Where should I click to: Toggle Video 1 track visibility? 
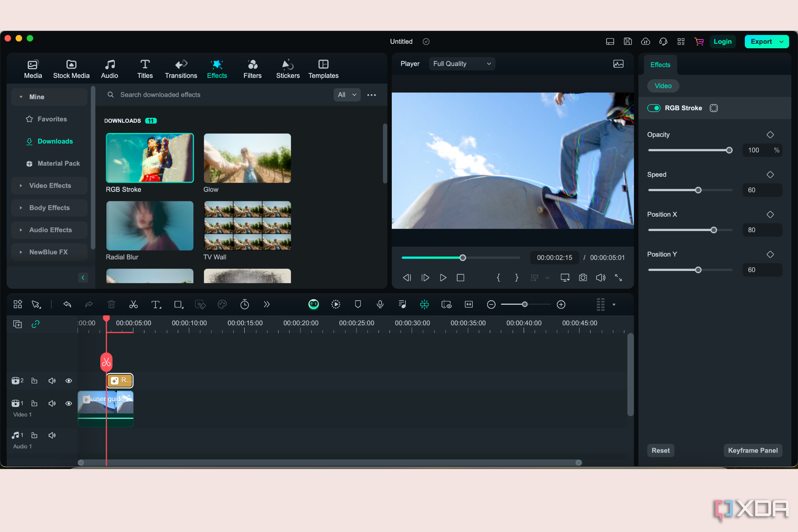click(68, 402)
